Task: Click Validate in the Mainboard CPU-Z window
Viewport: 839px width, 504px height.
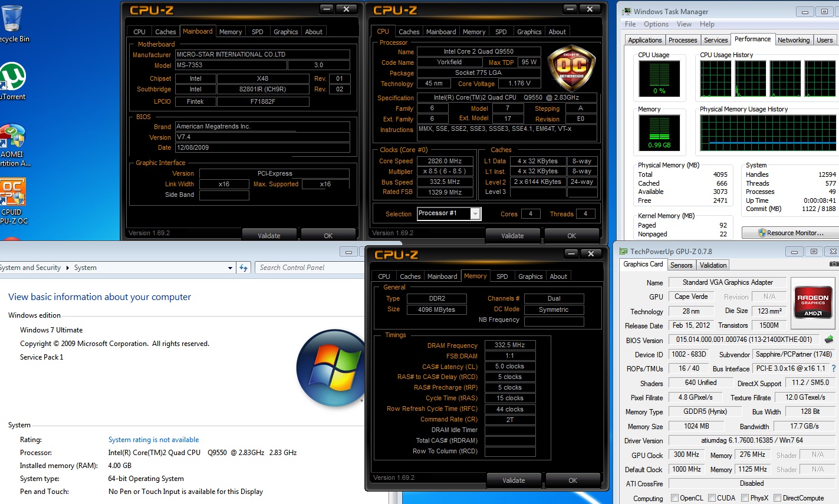Action: (x=269, y=236)
